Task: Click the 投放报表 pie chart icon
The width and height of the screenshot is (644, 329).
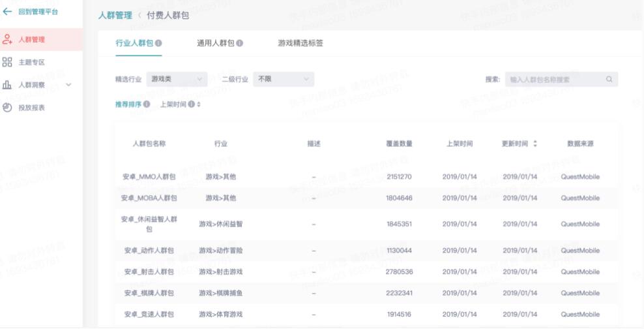Action: click(7, 107)
